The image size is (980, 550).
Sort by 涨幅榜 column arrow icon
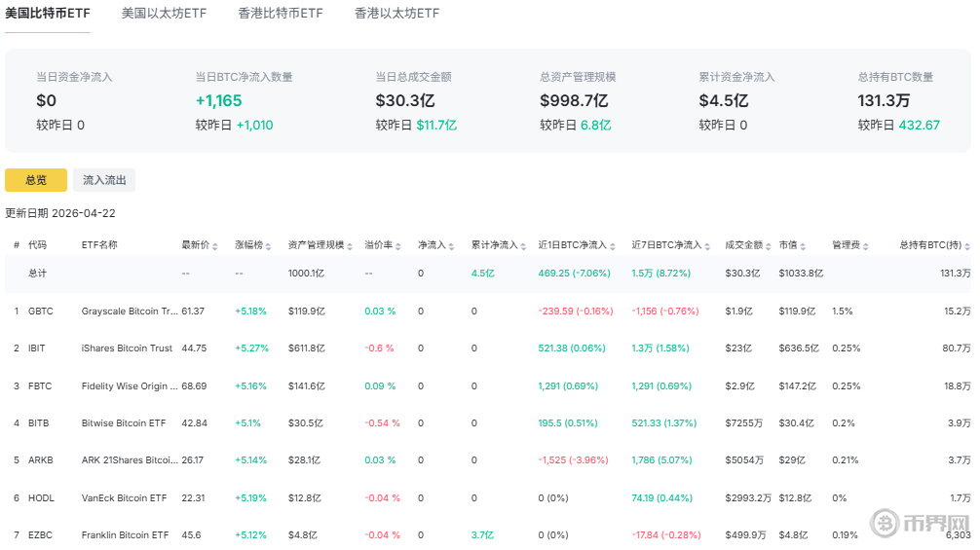268,246
